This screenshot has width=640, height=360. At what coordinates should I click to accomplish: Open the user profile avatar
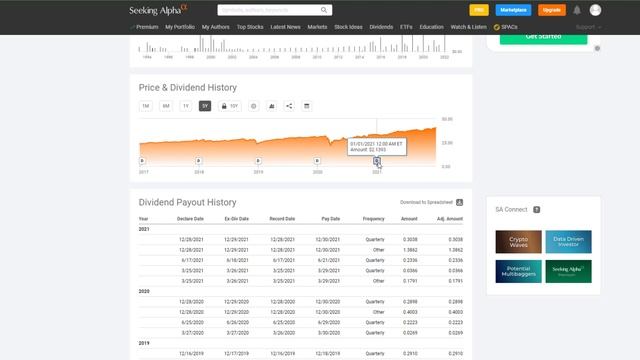tap(595, 10)
